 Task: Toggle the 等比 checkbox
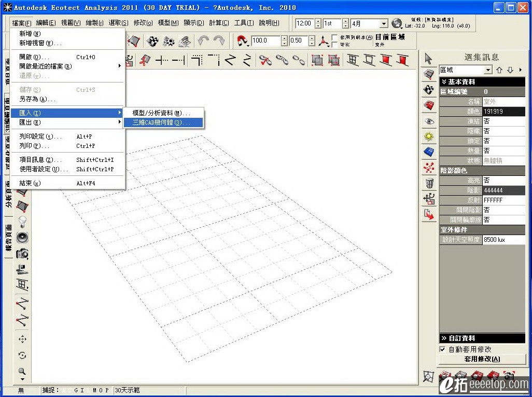335,45
